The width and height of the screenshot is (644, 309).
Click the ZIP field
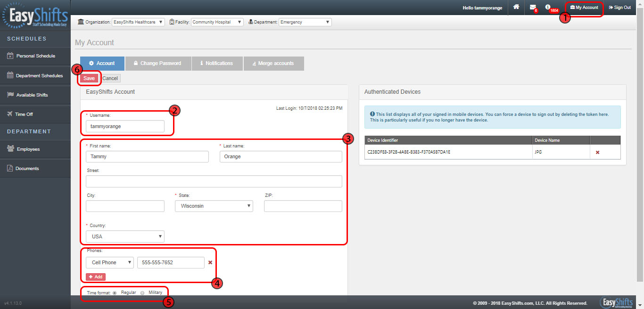pyautogui.click(x=303, y=206)
